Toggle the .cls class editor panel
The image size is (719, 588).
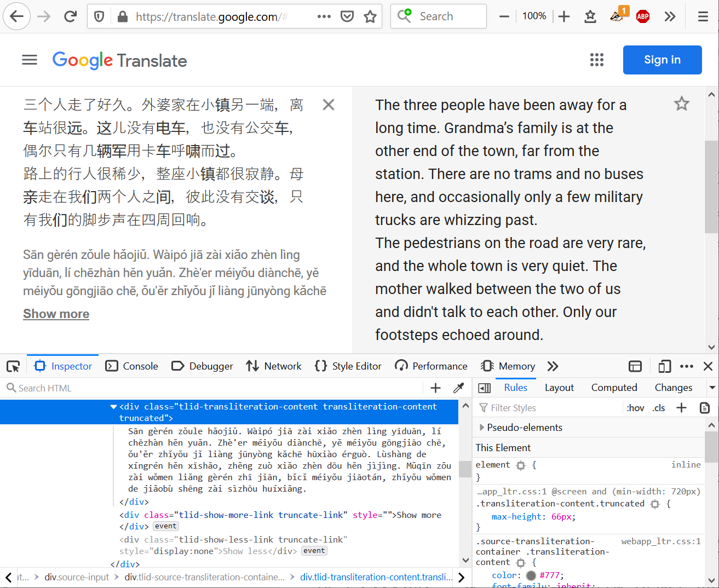(659, 407)
